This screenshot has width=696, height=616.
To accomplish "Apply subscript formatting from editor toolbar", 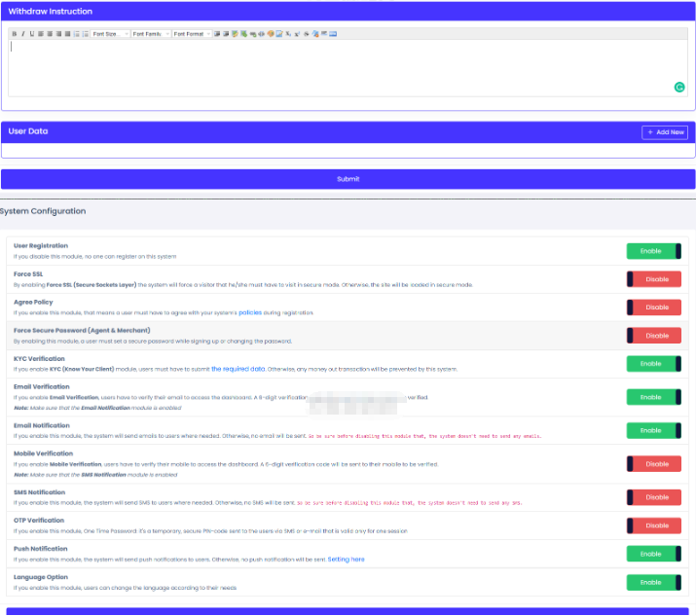I will pyautogui.click(x=288, y=34).
